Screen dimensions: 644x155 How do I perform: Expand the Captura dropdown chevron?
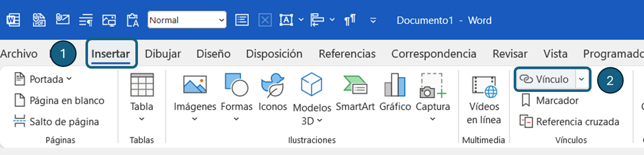[x=432, y=119]
